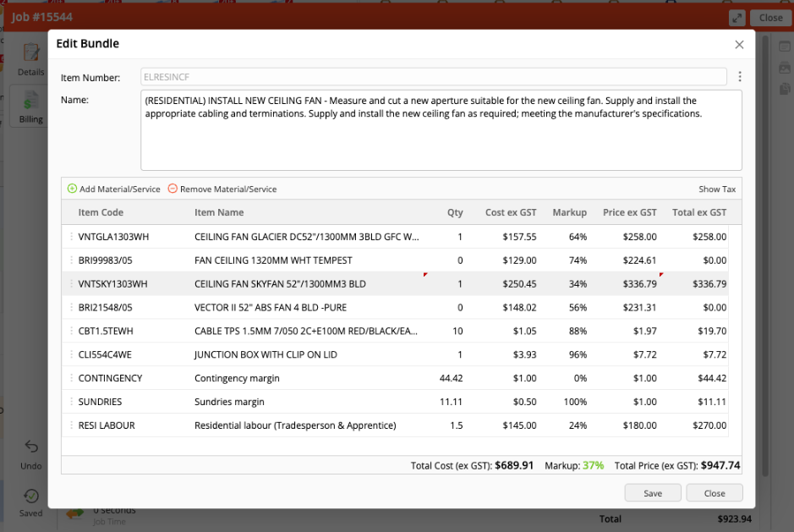Grab drag handle of CONTINGENCY row
Image resolution: width=794 pixels, height=532 pixels.
(x=71, y=378)
